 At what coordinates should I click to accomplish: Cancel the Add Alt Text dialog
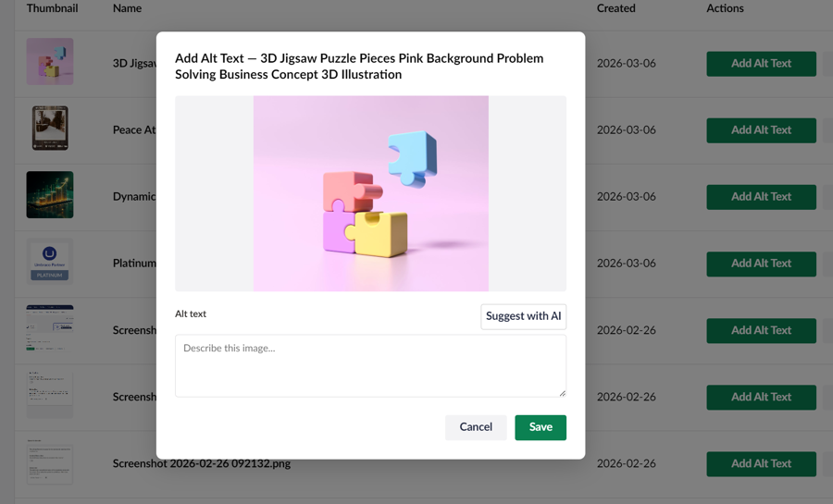pos(476,427)
